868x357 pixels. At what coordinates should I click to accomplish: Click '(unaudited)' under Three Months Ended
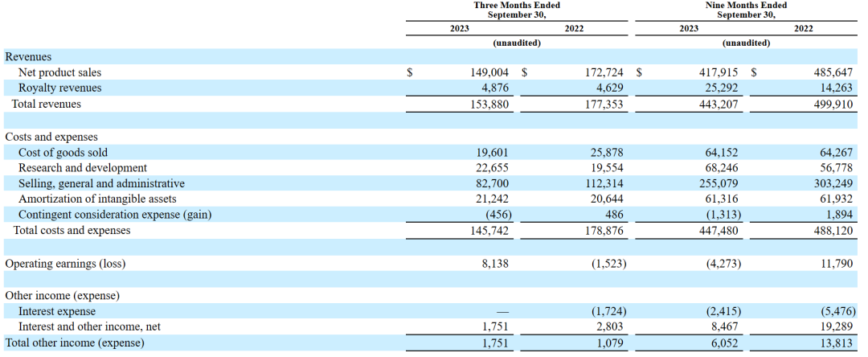517,43
